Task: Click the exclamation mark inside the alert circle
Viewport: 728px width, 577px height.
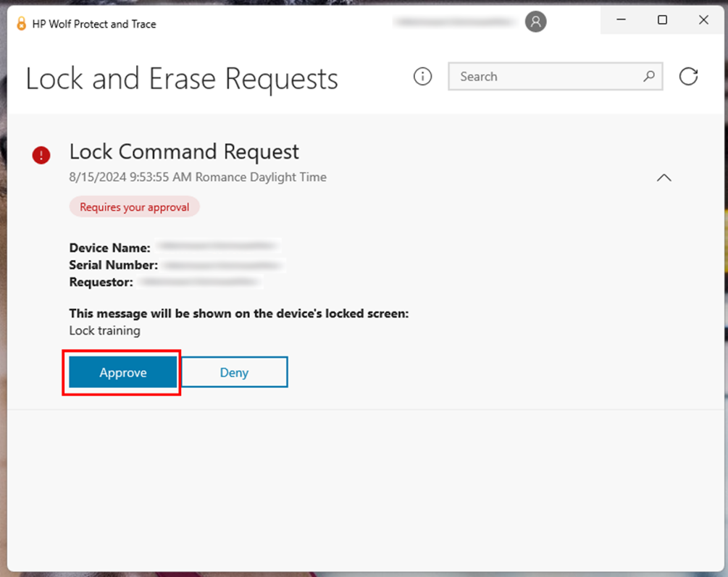Action: click(x=41, y=155)
